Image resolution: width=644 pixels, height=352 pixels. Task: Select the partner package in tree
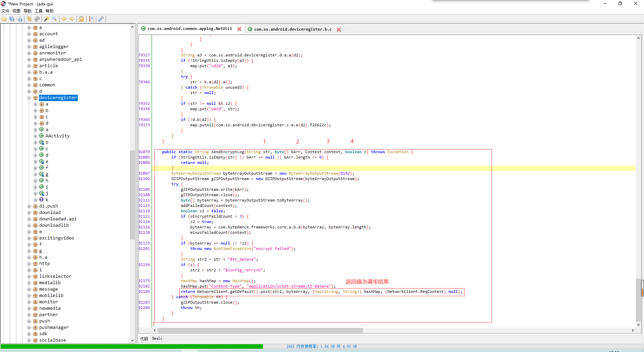[48, 315]
